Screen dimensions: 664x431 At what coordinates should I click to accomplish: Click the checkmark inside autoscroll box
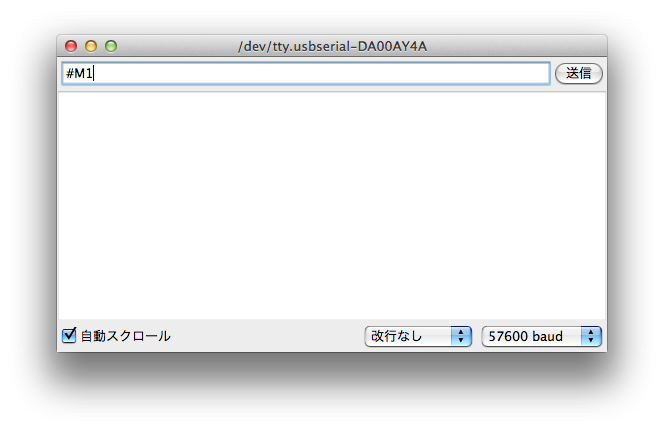69,334
